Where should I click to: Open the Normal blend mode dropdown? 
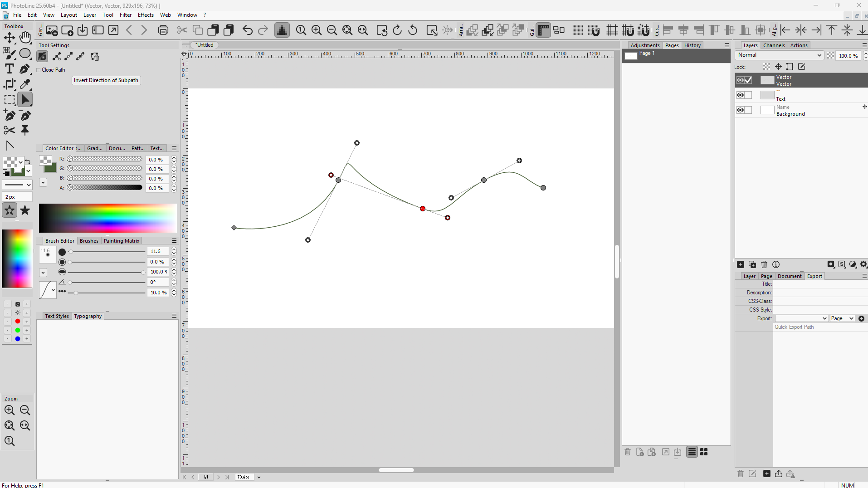pyautogui.click(x=779, y=55)
